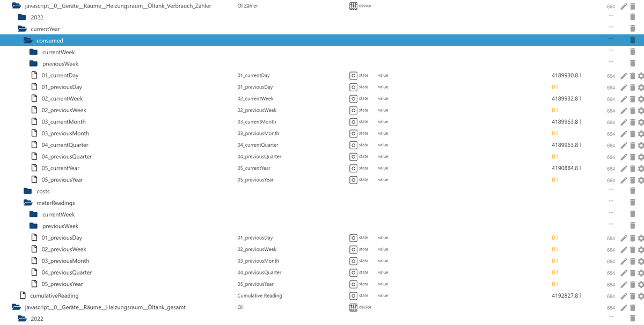Image resolution: width=644 pixels, height=325 pixels.
Task: Expand the 2022 folder under Öltank_Verbrauch_Zähler
Action: 22,17
